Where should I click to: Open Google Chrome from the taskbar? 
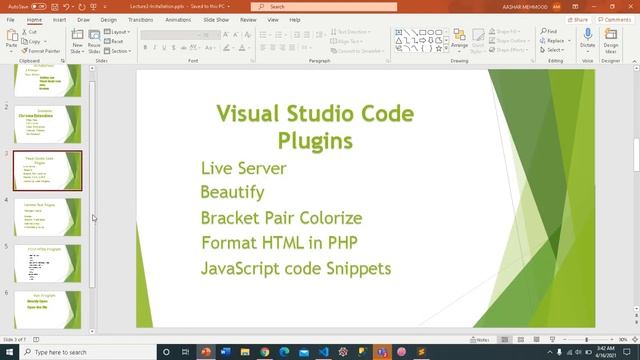(265, 352)
